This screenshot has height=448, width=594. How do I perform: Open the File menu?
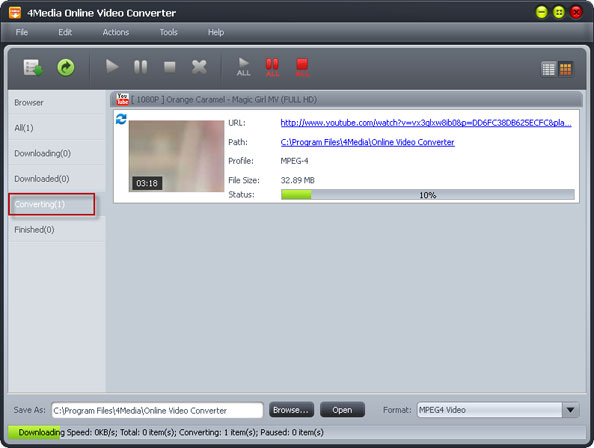(x=22, y=32)
